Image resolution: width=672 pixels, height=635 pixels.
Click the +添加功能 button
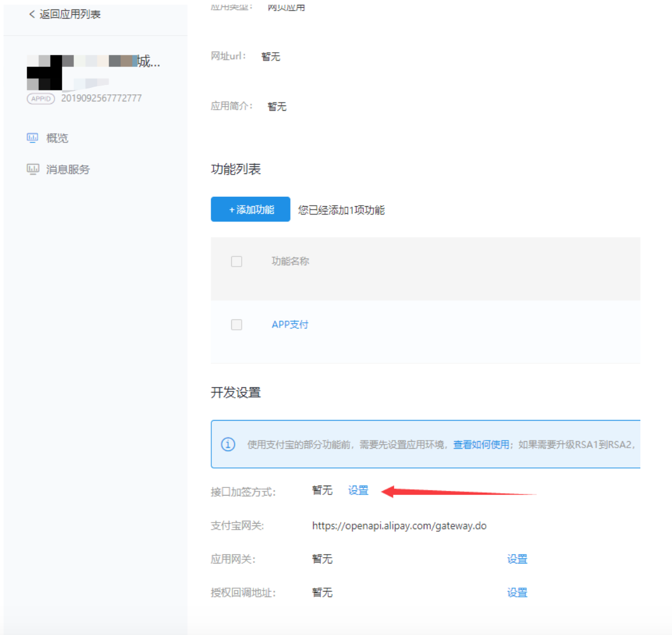[251, 209]
